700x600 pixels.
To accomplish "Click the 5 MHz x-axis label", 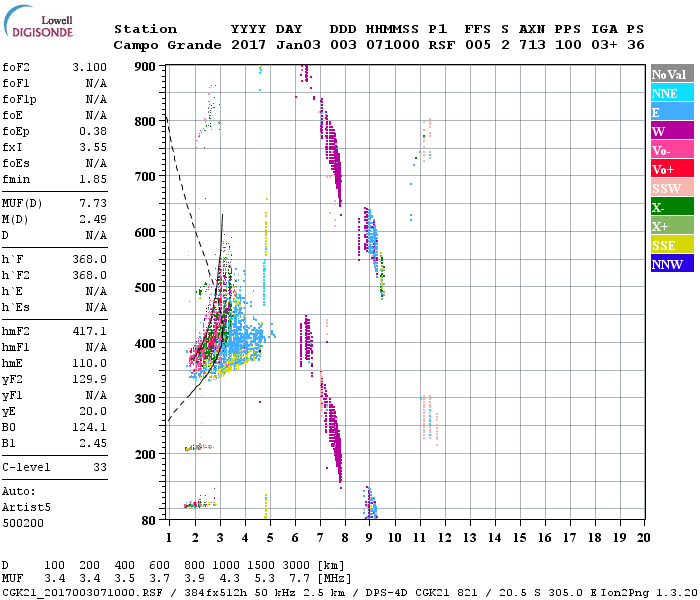I will [x=270, y=538].
